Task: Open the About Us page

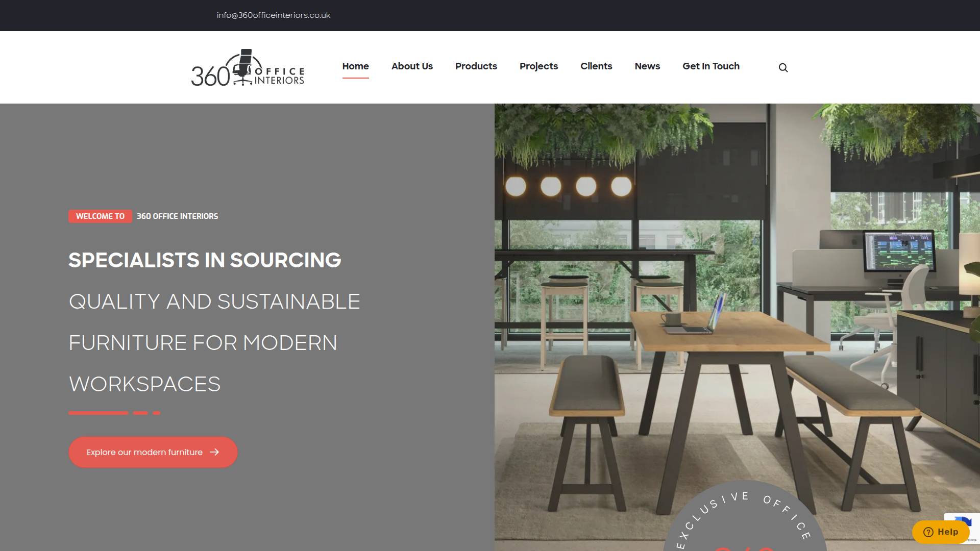Action: (x=412, y=66)
